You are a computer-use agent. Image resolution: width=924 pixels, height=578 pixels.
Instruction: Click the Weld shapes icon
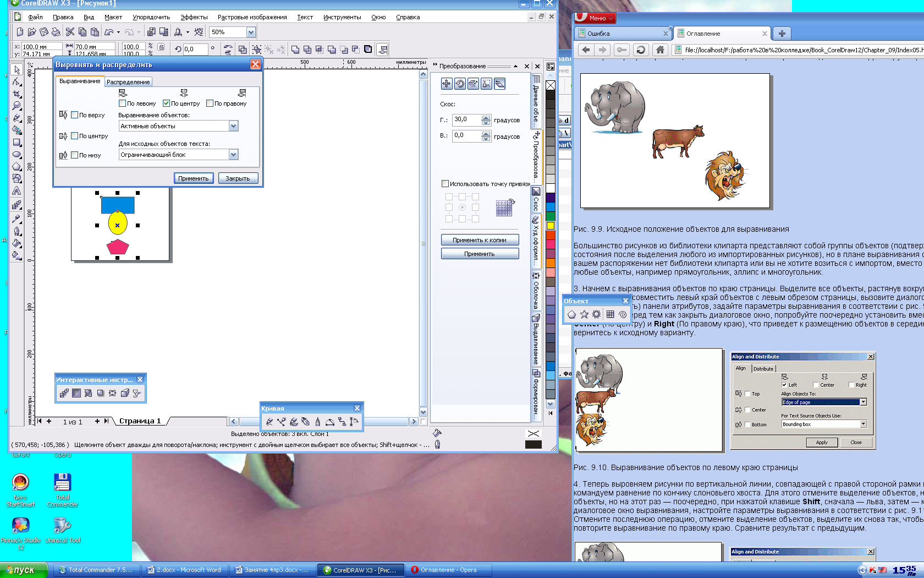(295, 50)
